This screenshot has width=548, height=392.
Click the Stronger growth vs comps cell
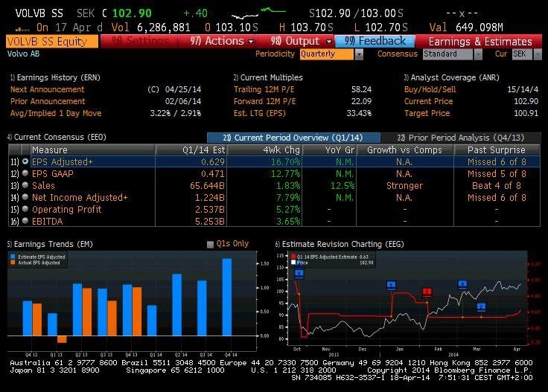point(405,186)
